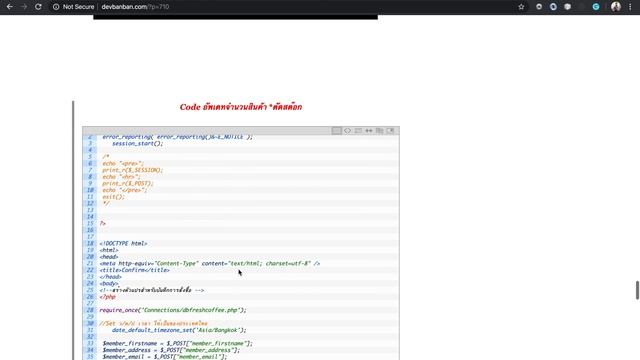Copy code with the copy icon
The image size is (640, 360).
(x=380, y=131)
